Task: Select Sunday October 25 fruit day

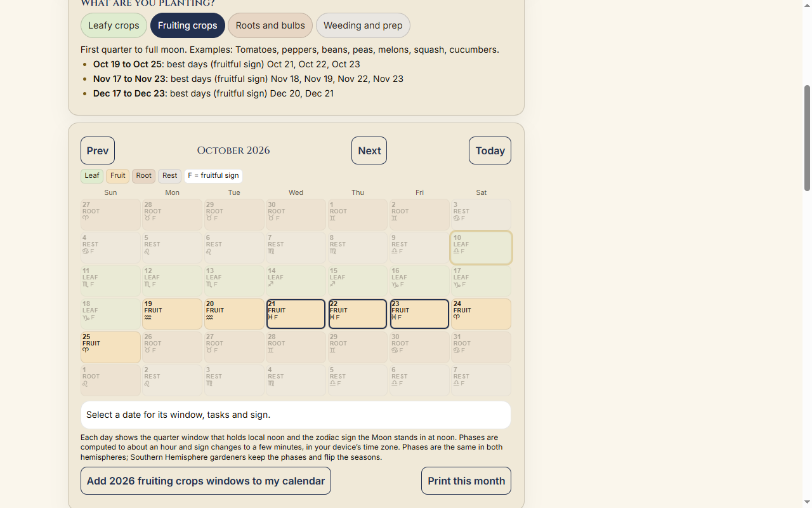Action: 110,347
